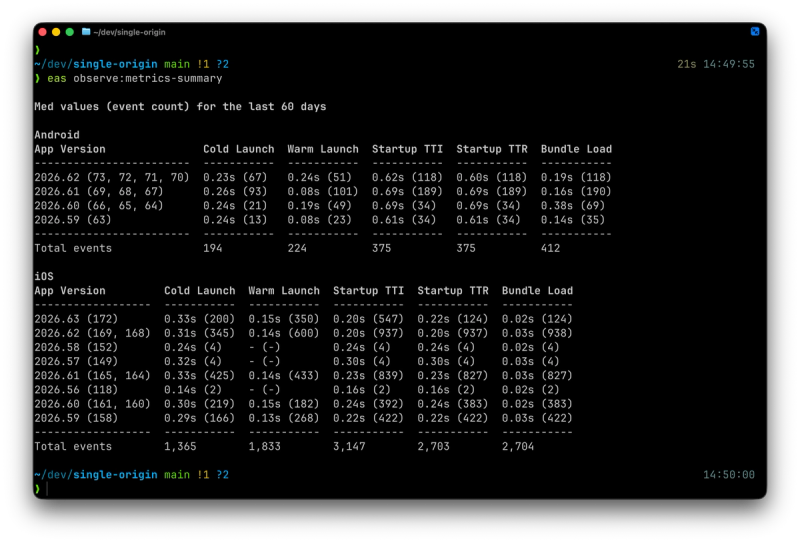The width and height of the screenshot is (800, 543).
Task: Click the value '0.23s (839)'
Action: click(x=368, y=376)
